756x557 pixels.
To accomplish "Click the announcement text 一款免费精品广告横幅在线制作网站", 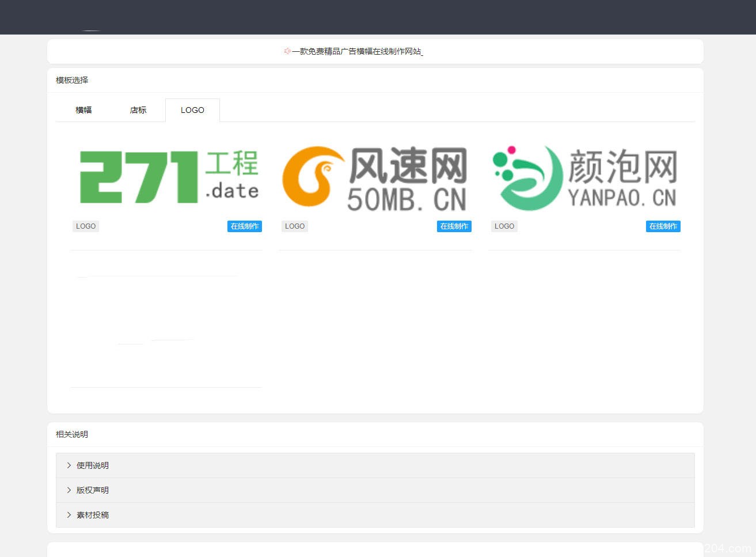I will 356,51.
